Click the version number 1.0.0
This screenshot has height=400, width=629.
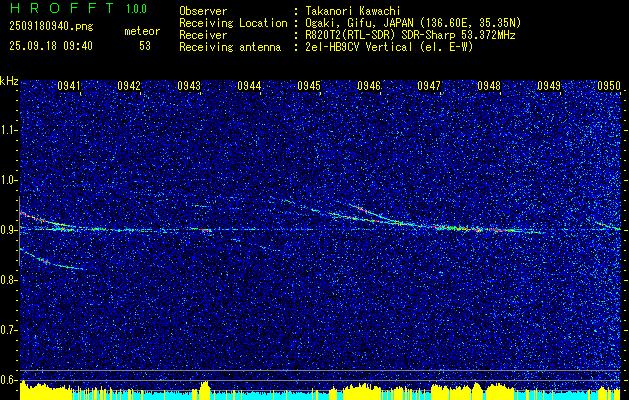coord(136,9)
